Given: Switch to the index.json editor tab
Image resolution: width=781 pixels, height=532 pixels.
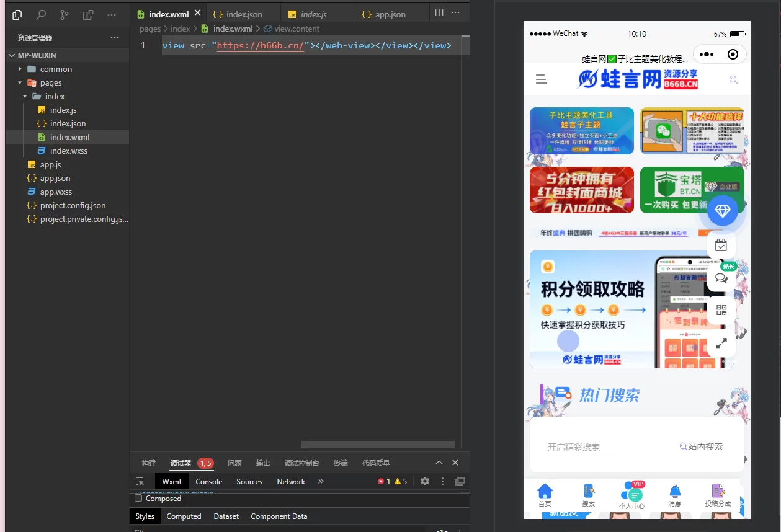Looking at the screenshot, I should coord(244,14).
